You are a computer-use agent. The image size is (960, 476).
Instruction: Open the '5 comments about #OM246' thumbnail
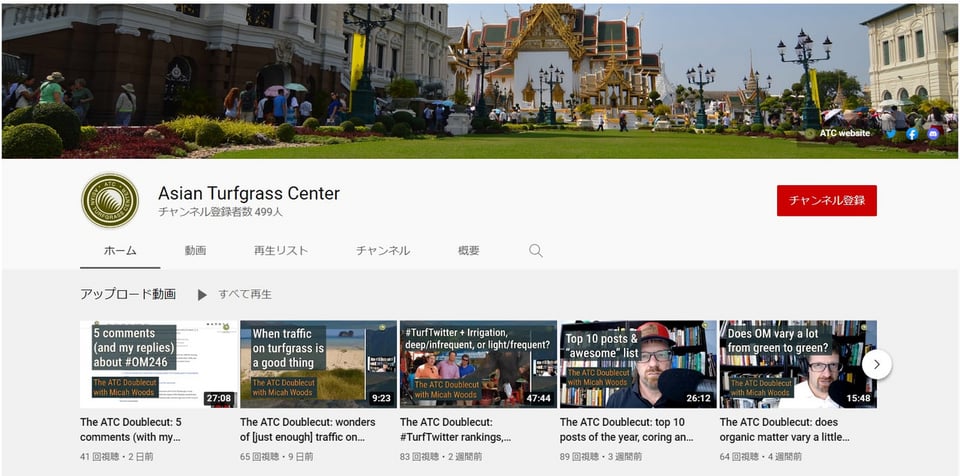pyautogui.click(x=159, y=364)
